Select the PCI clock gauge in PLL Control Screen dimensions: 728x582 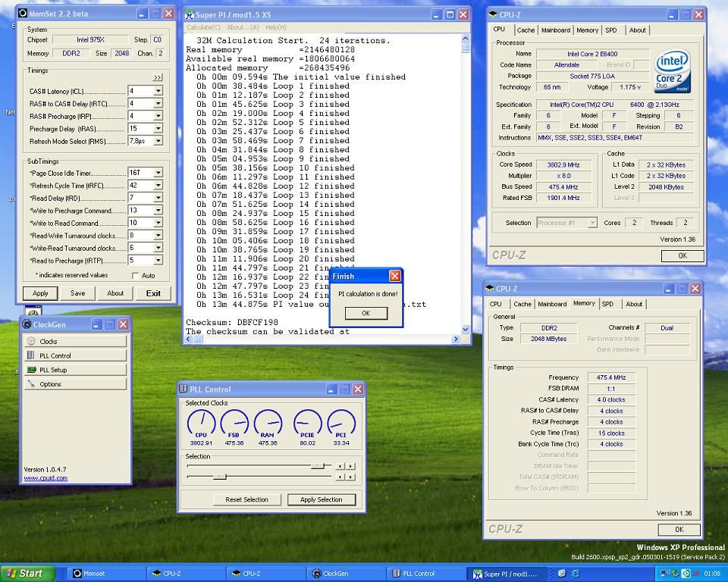point(341,424)
